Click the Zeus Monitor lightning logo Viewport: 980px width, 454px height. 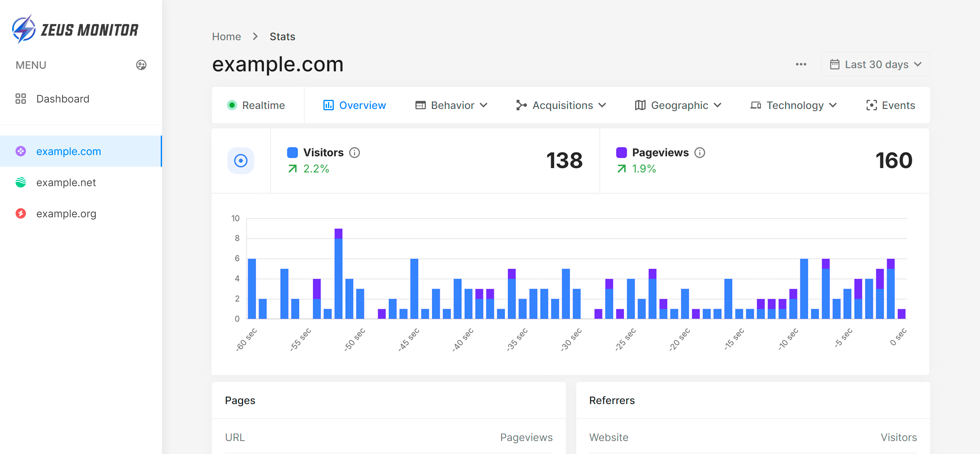(24, 29)
